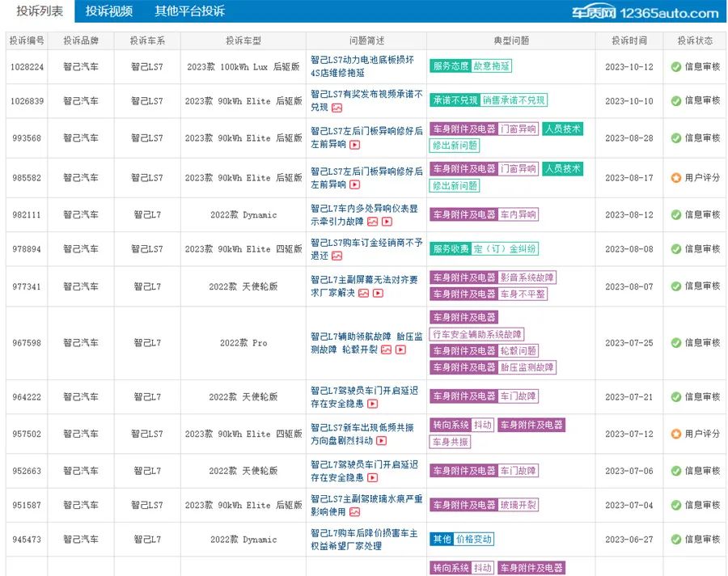
Task: Open image icon for complaint 1026839
Action: (x=336, y=108)
